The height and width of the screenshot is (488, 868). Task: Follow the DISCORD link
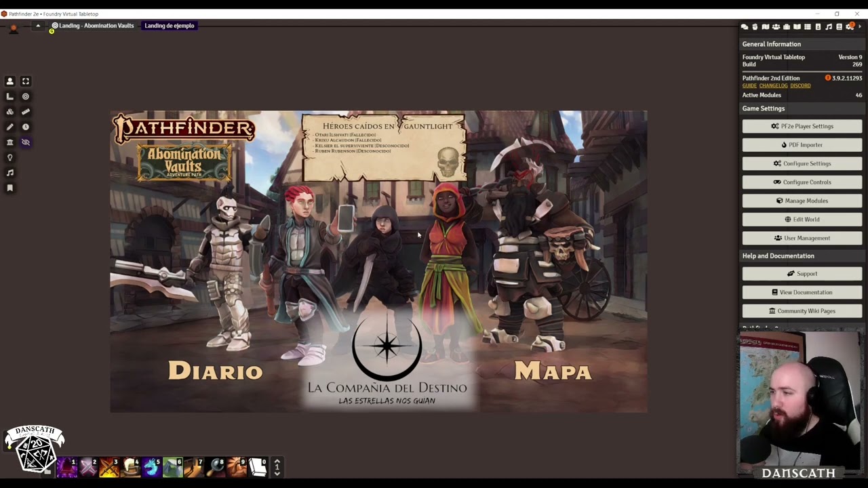coord(800,86)
